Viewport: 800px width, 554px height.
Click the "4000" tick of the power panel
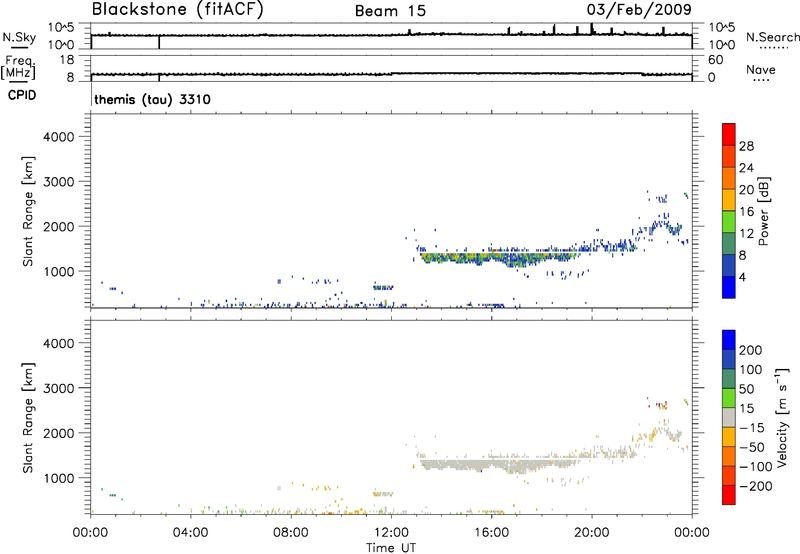[x=58, y=137]
